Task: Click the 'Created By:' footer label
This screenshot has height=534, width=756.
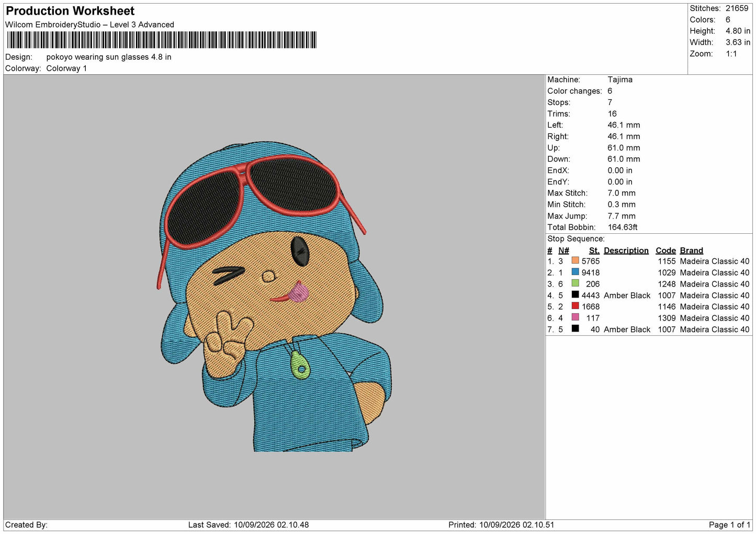Action: coord(26,525)
